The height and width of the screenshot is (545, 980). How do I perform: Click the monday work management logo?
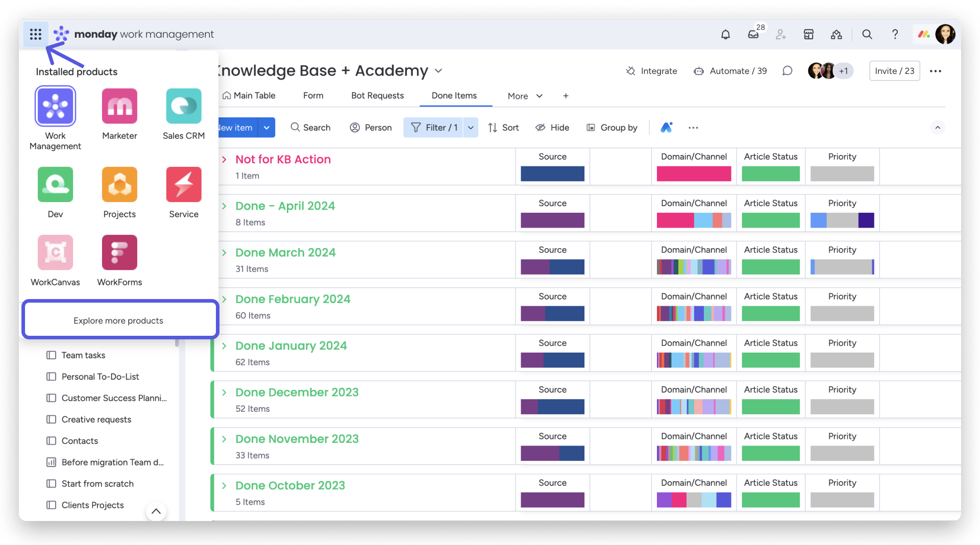pyautogui.click(x=134, y=34)
